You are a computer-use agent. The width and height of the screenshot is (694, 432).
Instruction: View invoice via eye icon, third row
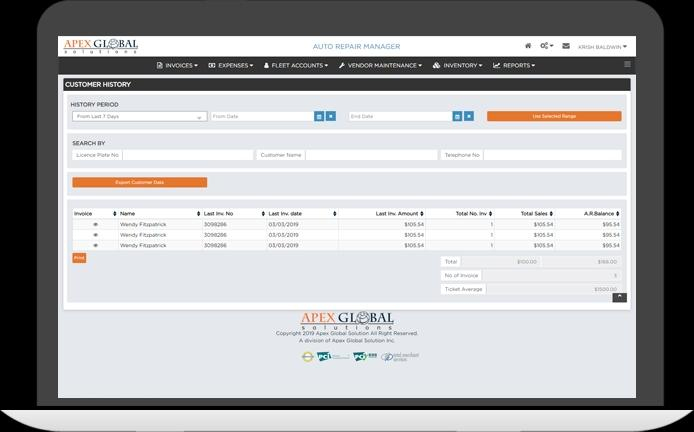point(95,245)
